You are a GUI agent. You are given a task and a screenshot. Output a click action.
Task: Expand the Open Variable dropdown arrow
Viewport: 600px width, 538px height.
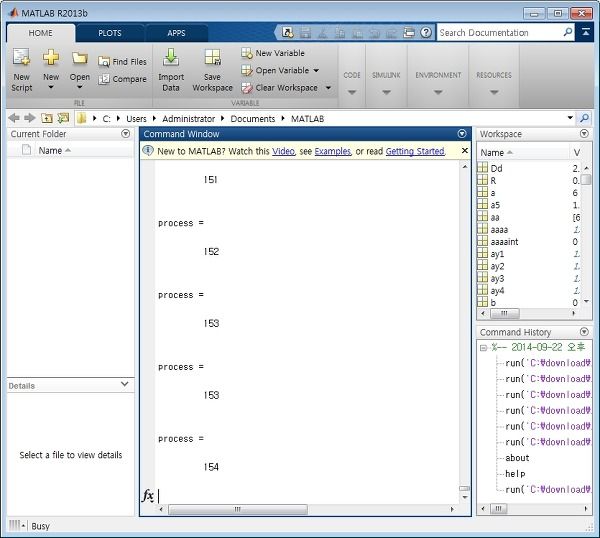(316, 70)
